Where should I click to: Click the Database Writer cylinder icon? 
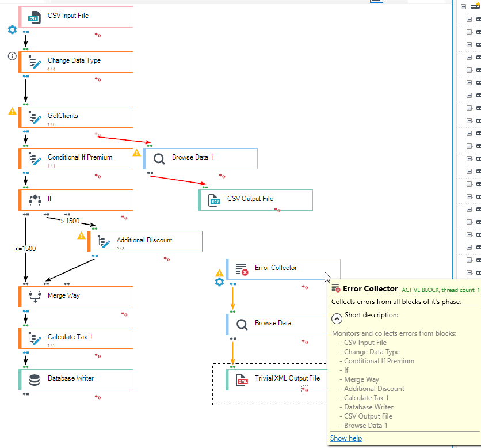click(35, 380)
